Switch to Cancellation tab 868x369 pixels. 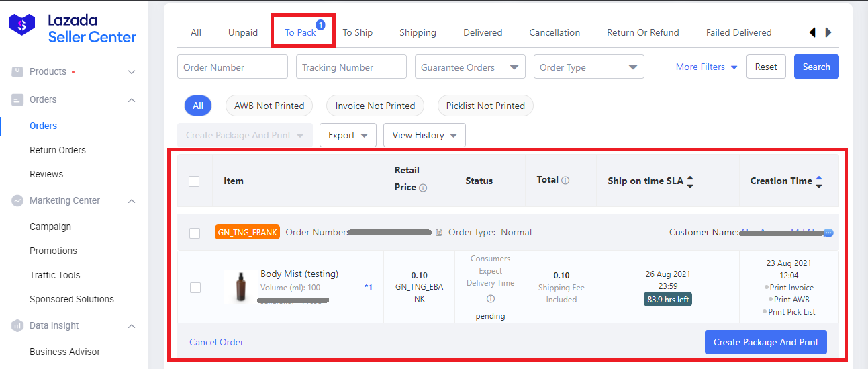click(554, 32)
